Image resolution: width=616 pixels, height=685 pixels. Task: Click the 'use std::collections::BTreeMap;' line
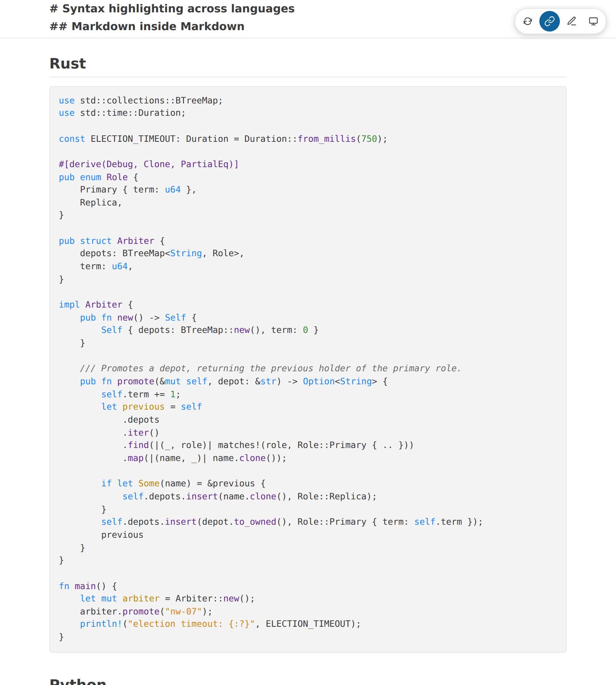141,100
